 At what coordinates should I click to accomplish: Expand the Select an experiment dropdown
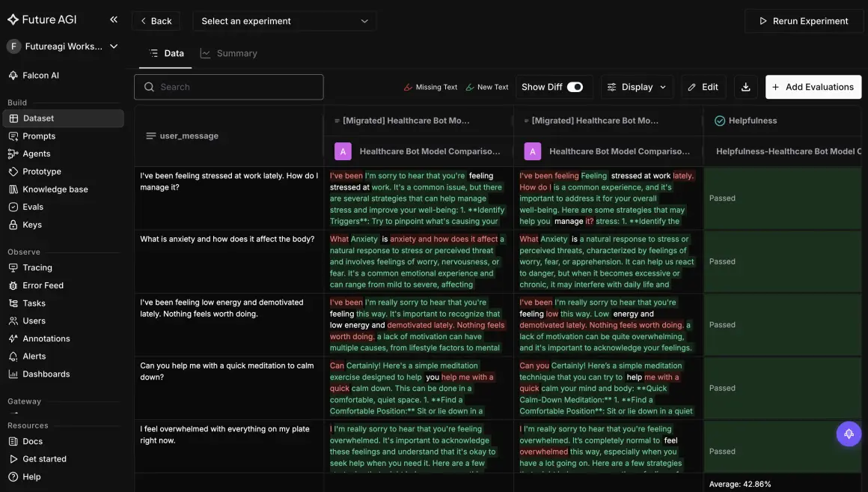[x=284, y=21]
